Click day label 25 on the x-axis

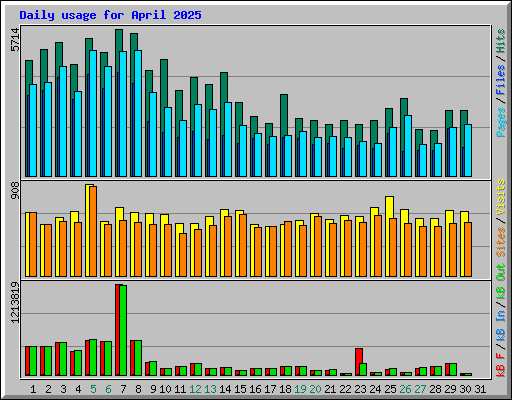pos(390,389)
